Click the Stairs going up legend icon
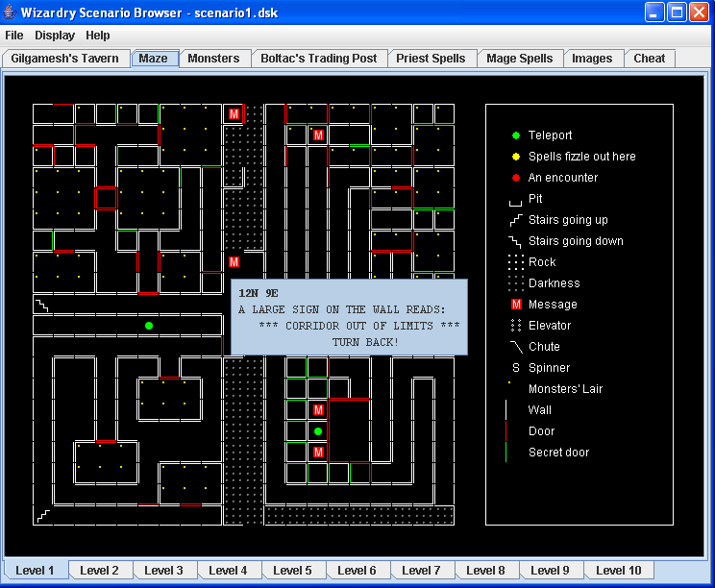715x588 pixels. coord(516,220)
